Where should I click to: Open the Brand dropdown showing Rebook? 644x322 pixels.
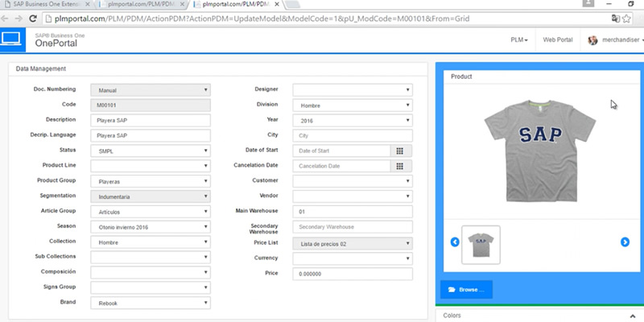pyautogui.click(x=150, y=303)
